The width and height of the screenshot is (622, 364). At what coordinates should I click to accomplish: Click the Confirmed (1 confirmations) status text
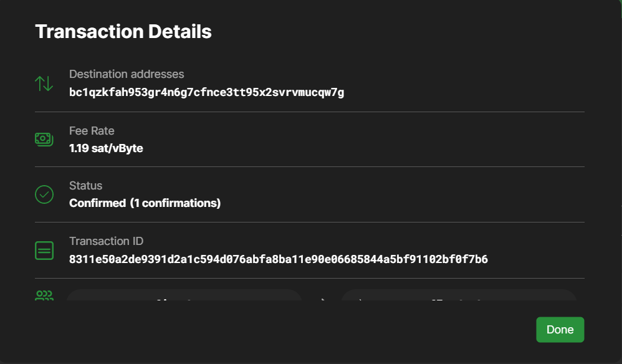click(145, 203)
